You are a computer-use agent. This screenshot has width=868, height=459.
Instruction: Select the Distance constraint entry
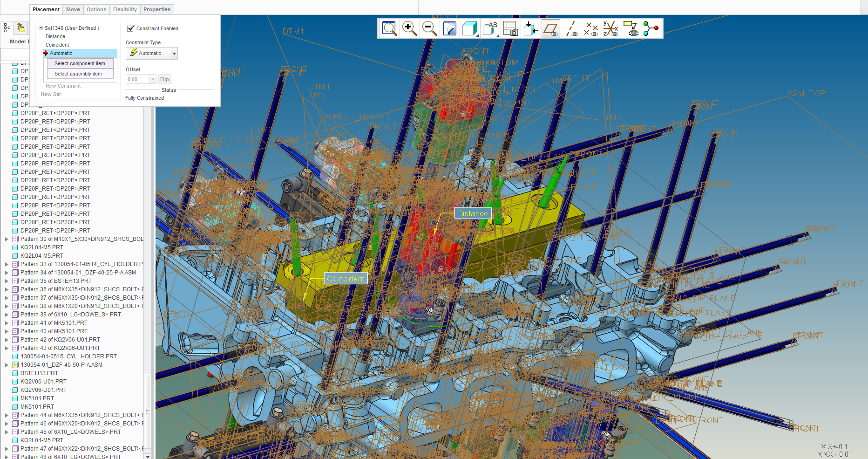coord(55,36)
